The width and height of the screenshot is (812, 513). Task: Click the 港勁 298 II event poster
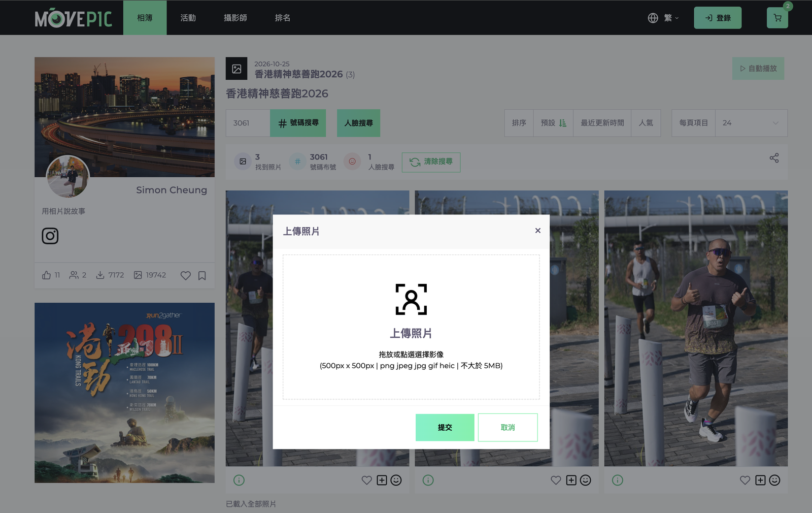coord(124,393)
